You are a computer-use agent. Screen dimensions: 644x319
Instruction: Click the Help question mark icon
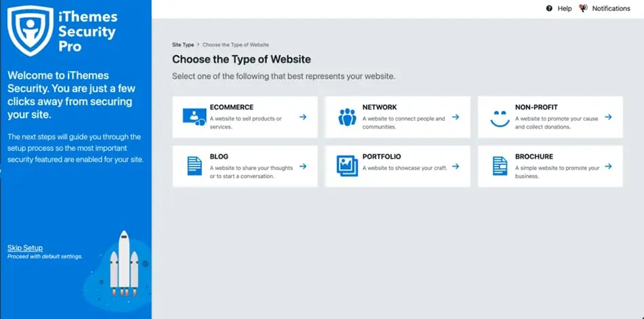click(x=549, y=9)
